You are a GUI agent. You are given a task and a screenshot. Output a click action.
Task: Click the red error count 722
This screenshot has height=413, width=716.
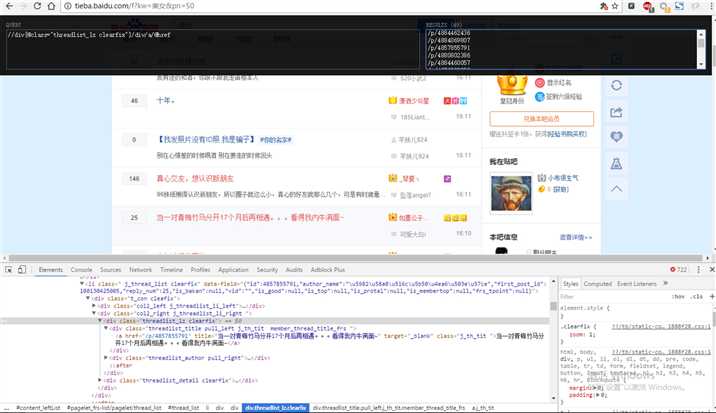tap(678, 270)
